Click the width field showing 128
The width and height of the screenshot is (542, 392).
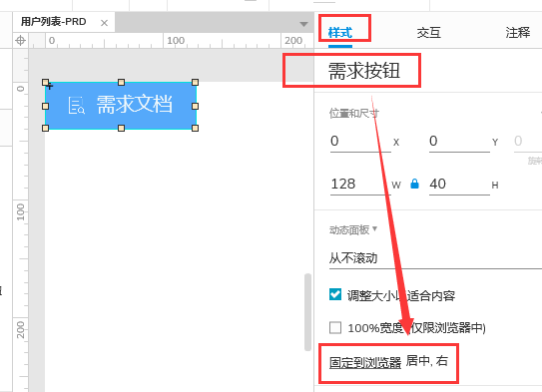coord(360,185)
